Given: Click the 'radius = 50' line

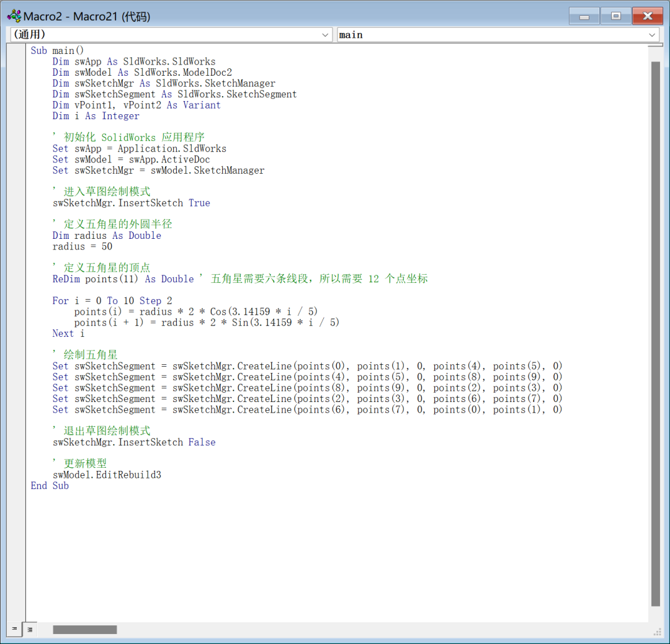Looking at the screenshot, I should pos(83,246).
